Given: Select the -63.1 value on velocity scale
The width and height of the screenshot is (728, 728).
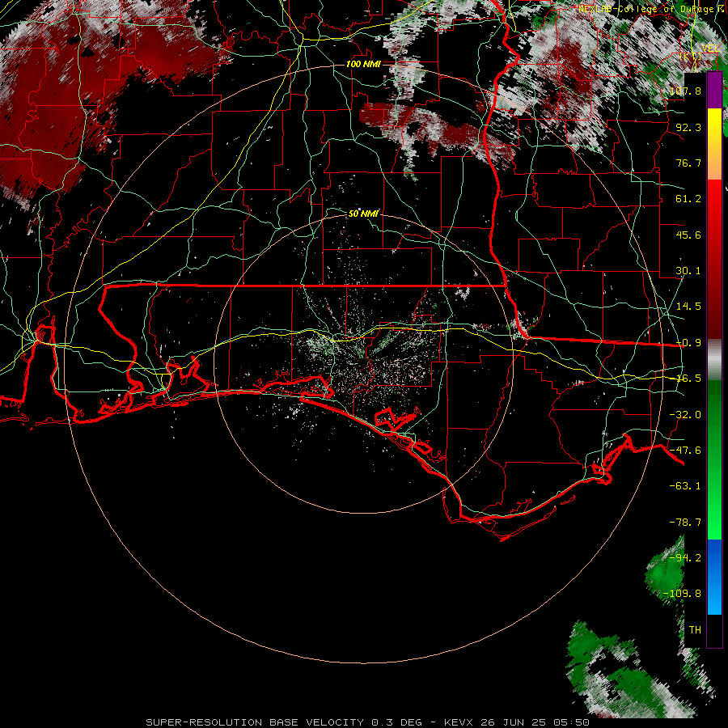Looking at the screenshot, I should point(685,486).
